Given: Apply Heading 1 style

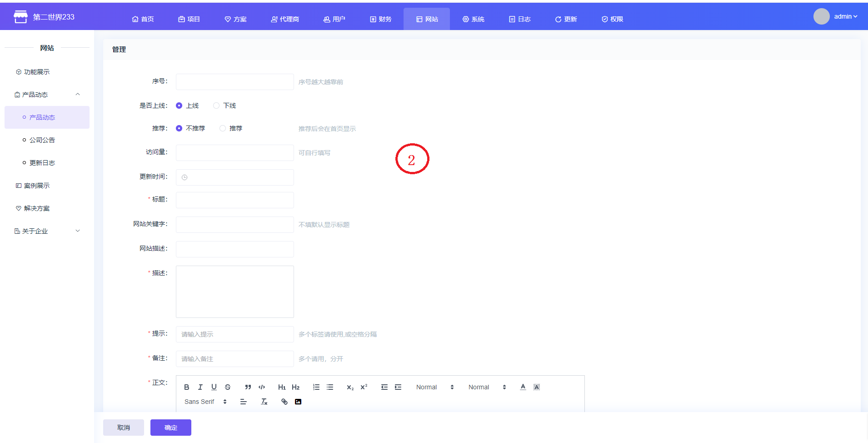Looking at the screenshot, I should (x=282, y=387).
